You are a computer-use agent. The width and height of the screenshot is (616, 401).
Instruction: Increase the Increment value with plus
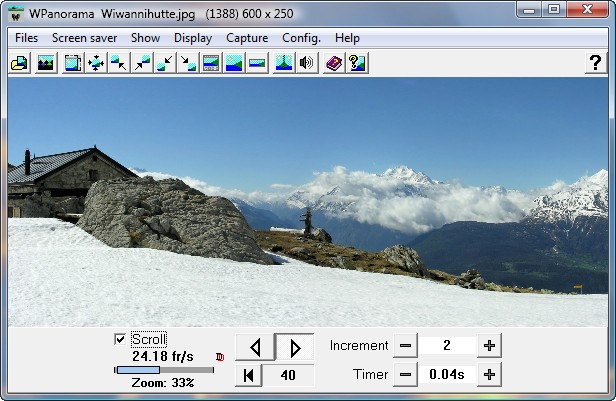pyautogui.click(x=489, y=346)
